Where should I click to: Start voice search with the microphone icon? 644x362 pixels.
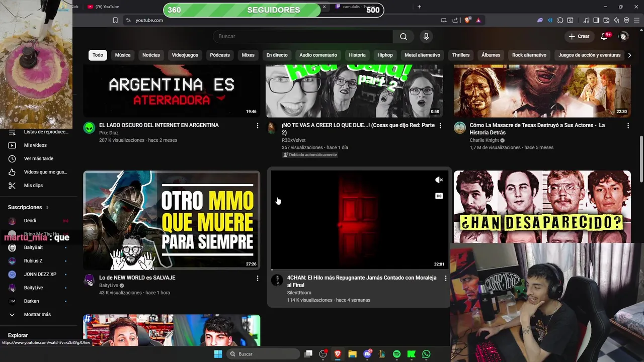coord(426,36)
